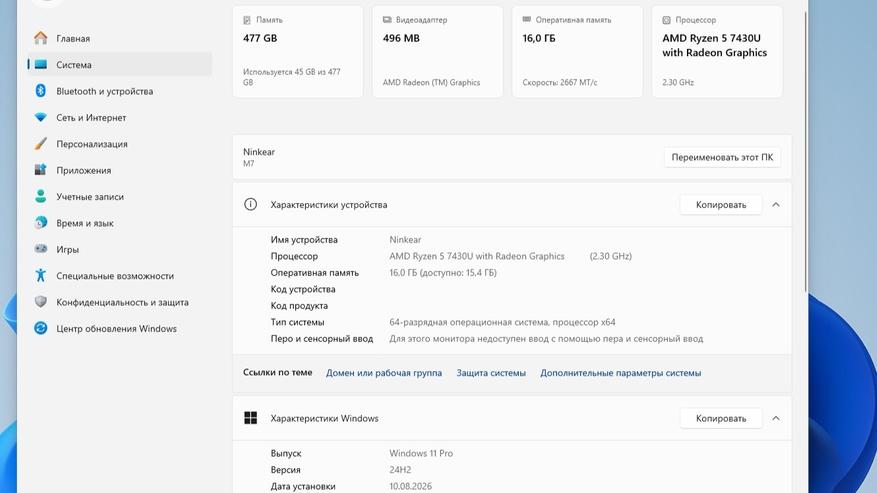Click the Конфиденциальность и защита shield icon
This screenshot has height=493, width=877.
[x=40, y=302]
